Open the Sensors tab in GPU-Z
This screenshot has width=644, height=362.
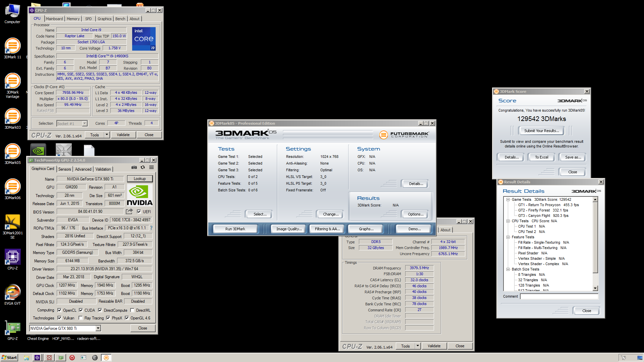[x=65, y=169]
